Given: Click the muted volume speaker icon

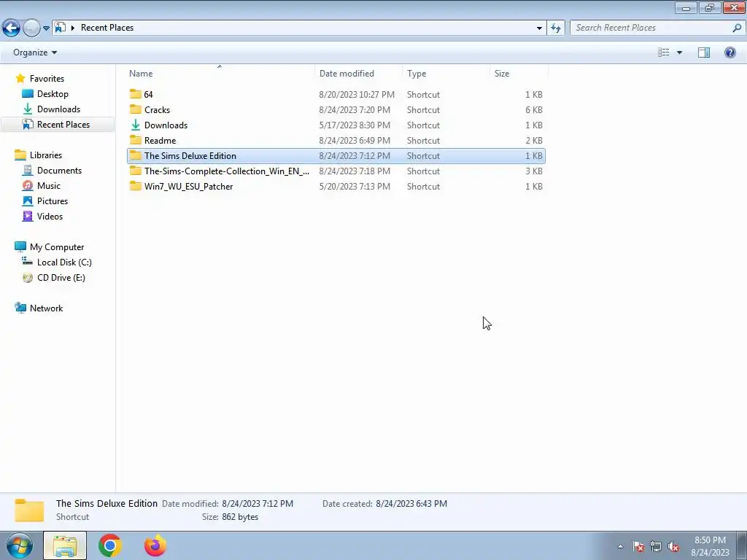Looking at the screenshot, I should (x=673, y=547).
